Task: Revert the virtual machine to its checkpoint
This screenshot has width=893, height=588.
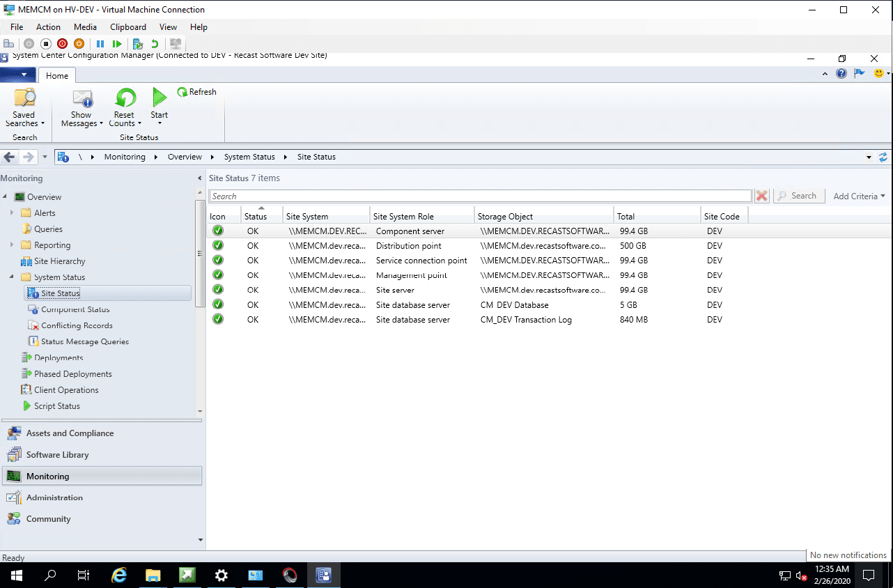Action: (x=155, y=43)
